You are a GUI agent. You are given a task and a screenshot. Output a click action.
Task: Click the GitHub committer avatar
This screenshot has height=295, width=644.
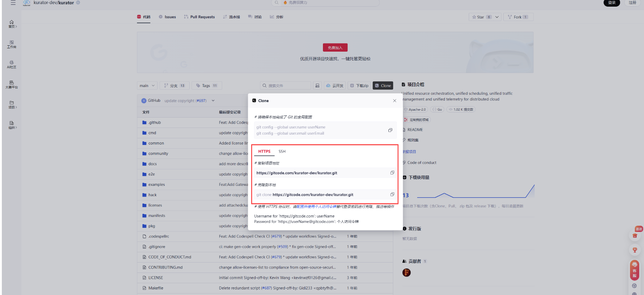pyautogui.click(x=144, y=101)
